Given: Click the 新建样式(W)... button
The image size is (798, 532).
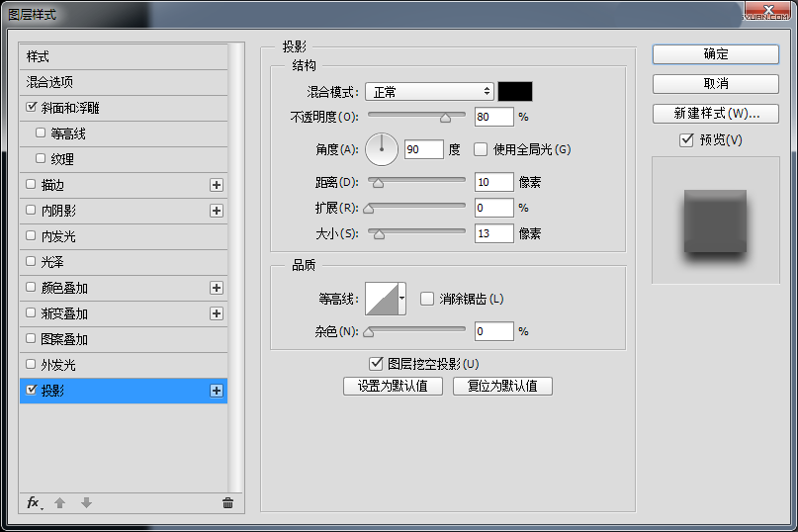Looking at the screenshot, I should click(716, 113).
